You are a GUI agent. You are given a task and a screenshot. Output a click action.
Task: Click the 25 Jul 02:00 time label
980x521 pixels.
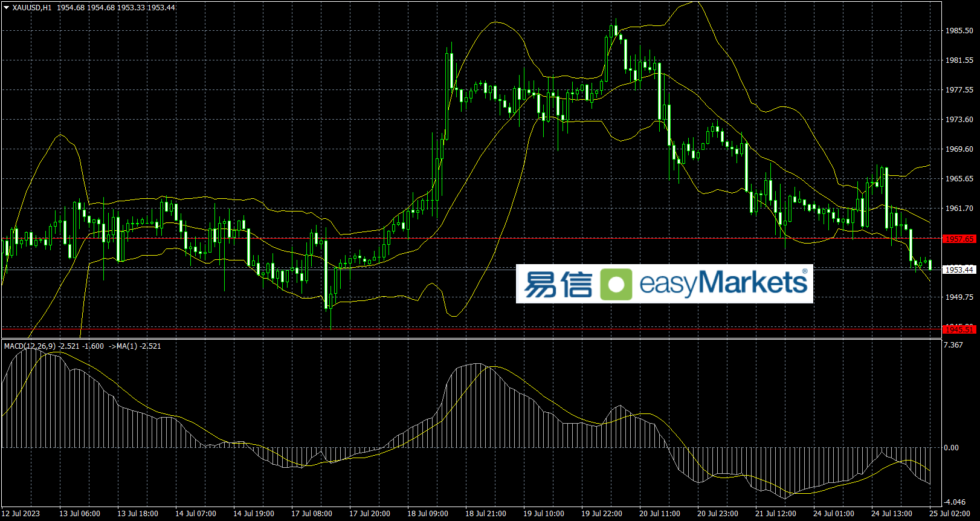950,514
